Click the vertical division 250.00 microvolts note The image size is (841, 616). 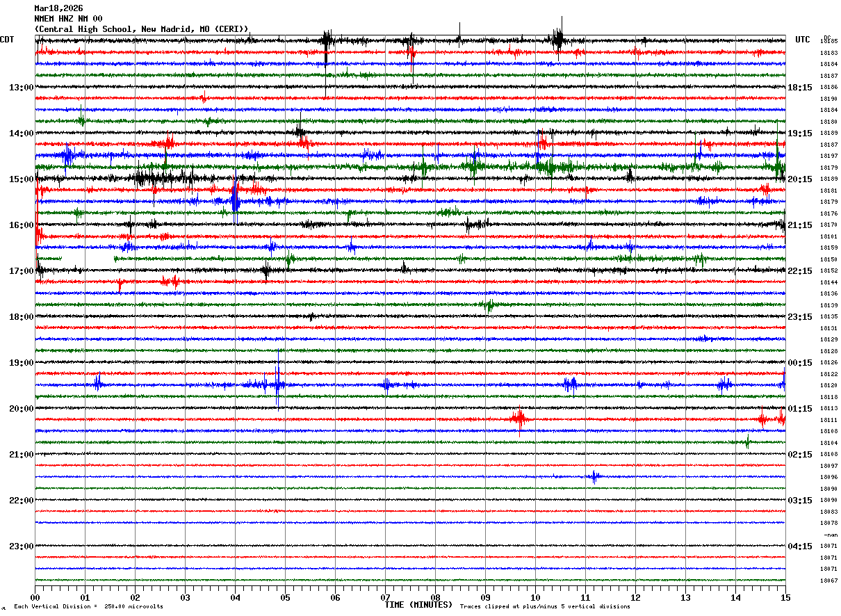point(88,607)
